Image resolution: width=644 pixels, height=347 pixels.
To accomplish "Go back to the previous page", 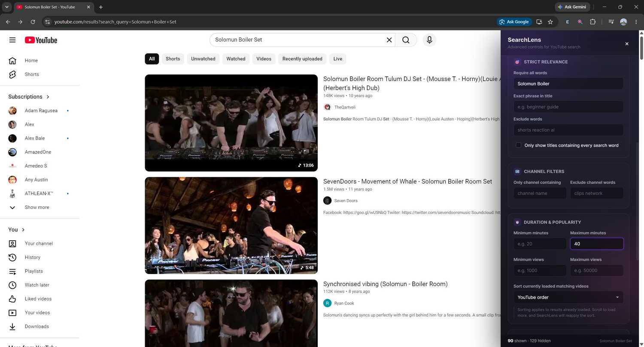I will pos(8,22).
